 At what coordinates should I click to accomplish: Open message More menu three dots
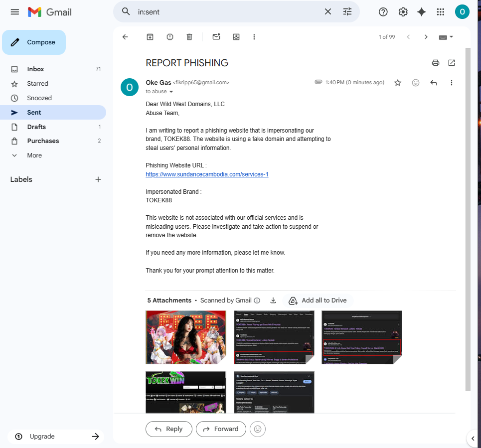[451, 83]
